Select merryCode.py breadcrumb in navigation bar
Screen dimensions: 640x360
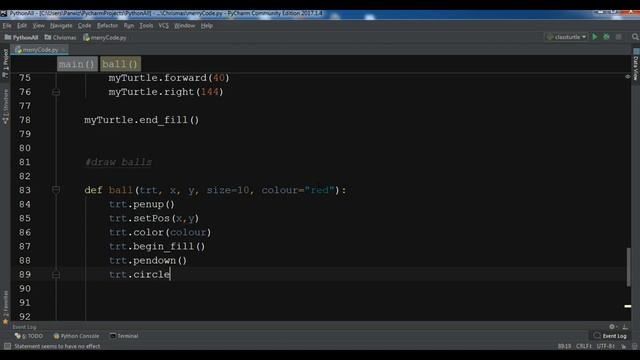105,38
